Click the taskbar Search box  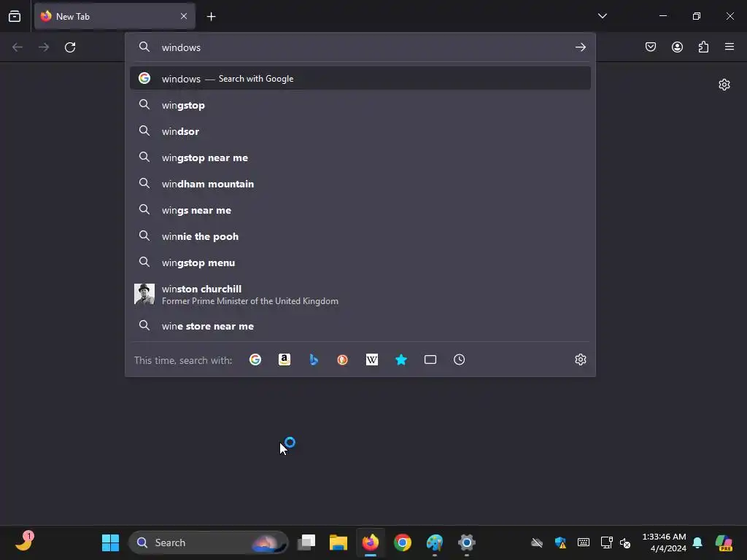pos(209,542)
